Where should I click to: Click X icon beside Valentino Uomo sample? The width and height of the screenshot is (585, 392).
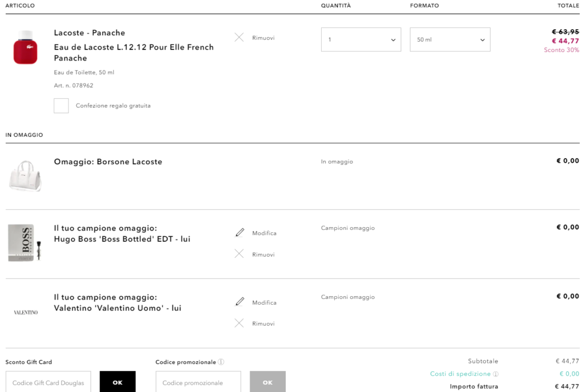(239, 324)
